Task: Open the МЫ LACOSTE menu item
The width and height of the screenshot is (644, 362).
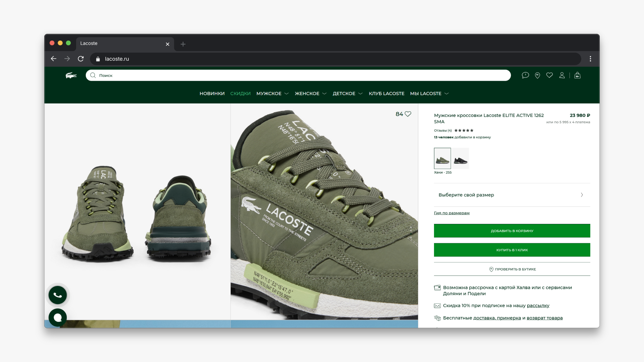Action: tap(426, 94)
